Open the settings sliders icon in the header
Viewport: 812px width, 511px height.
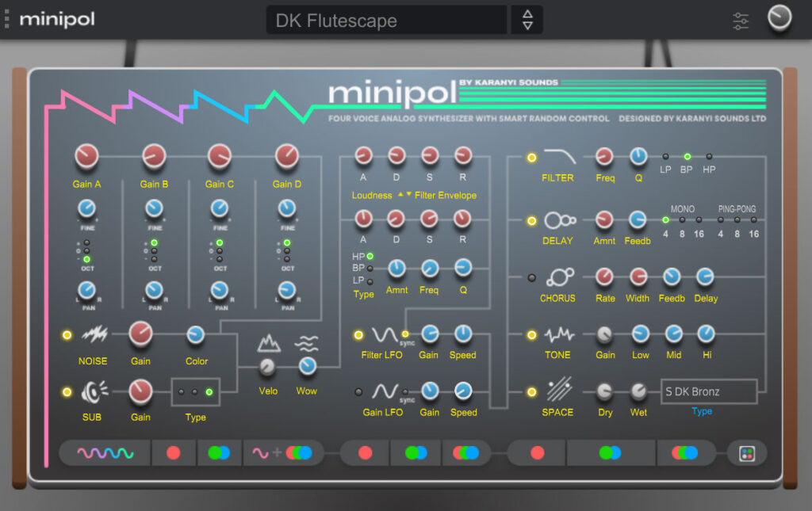(741, 21)
